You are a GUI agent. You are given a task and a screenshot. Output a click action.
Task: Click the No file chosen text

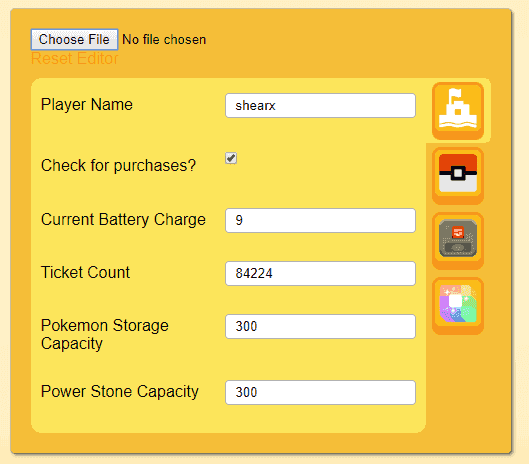pos(164,40)
